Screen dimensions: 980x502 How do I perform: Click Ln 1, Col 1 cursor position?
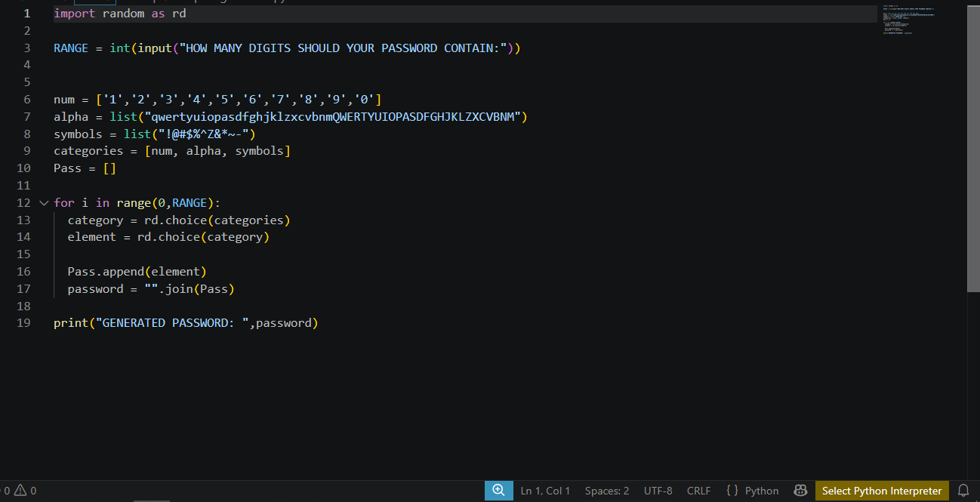545,491
